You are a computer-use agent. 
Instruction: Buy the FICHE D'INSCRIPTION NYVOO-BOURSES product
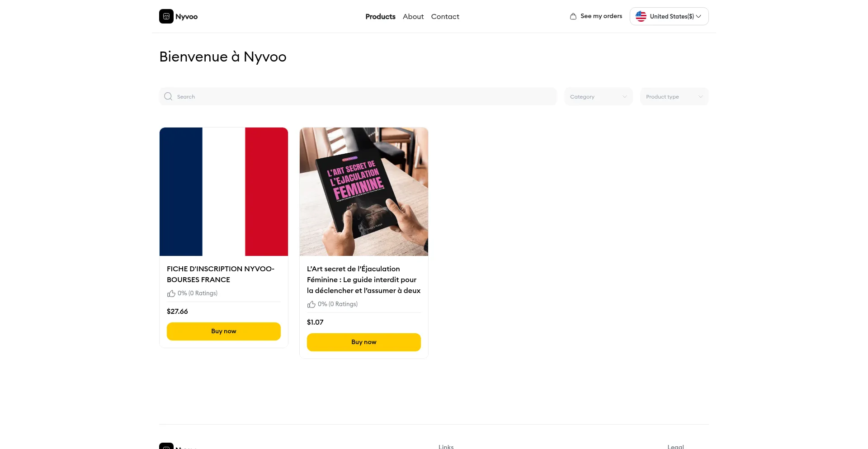(x=224, y=331)
